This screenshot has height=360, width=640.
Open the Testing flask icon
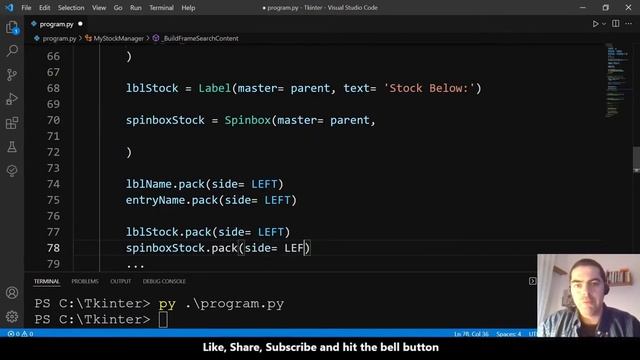point(12,147)
